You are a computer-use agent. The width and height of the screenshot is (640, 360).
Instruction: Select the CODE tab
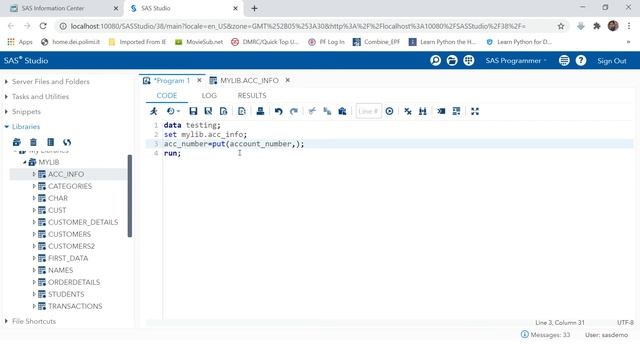pos(167,96)
